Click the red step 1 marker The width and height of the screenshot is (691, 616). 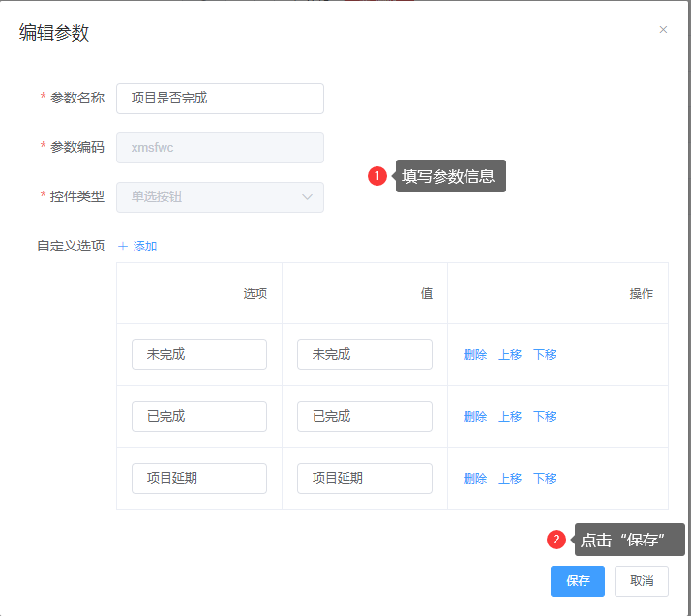377,176
